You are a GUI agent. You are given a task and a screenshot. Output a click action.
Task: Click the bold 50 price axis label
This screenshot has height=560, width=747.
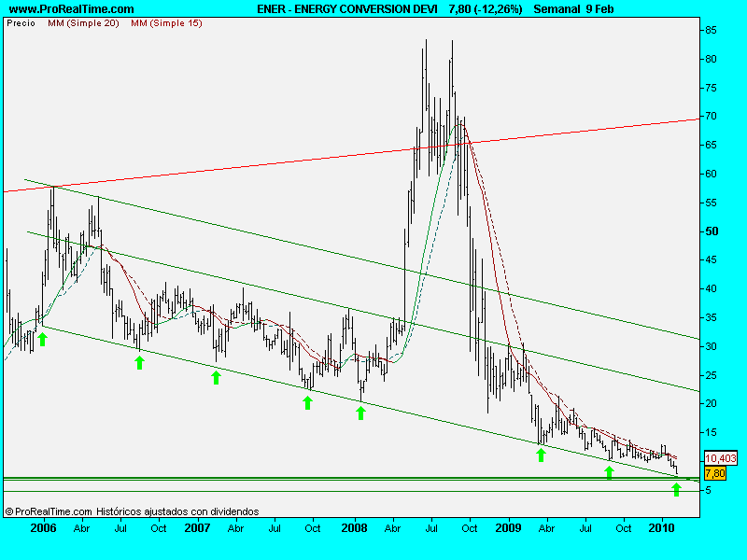[712, 231]
